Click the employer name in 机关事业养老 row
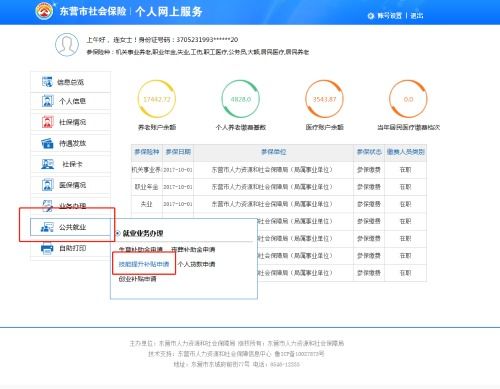This screenshot has width=500, height=389. tap(272, 170)
